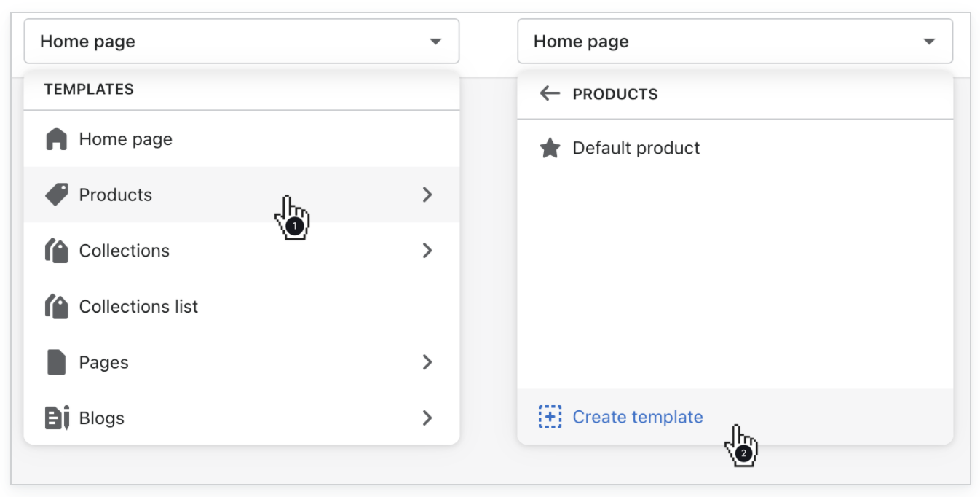
Task: Click the Products tag icon
Action: pyautogui.click(x=56, y=195)
